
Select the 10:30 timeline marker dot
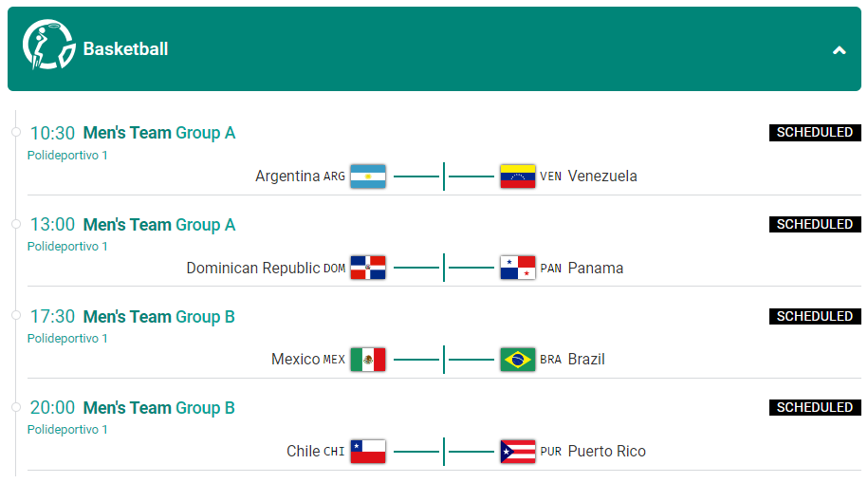click(16, 132)
